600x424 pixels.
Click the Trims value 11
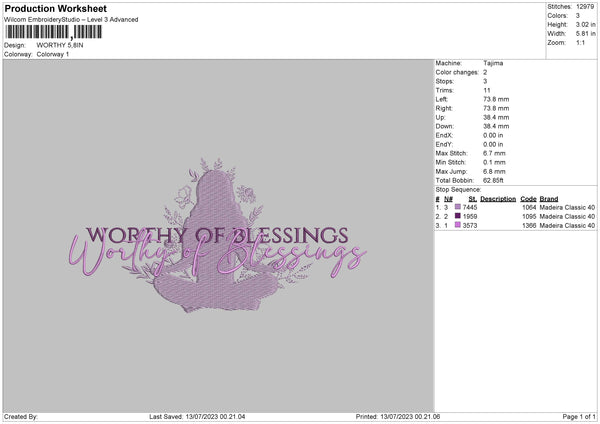487,90
